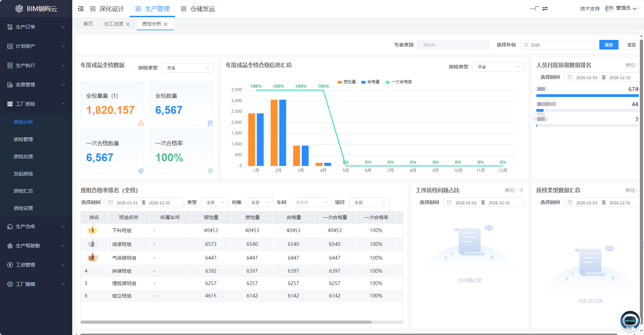Viewport: 644px width, 335px height.
Task: Open 质检反馈 in the sidebar
Action: 23,156
